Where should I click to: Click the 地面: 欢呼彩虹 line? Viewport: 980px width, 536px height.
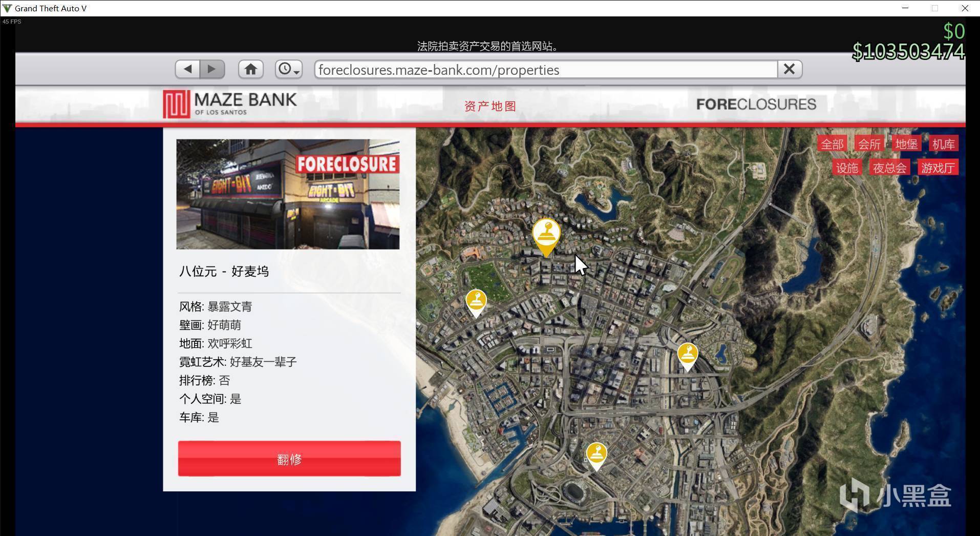(216, 343)
